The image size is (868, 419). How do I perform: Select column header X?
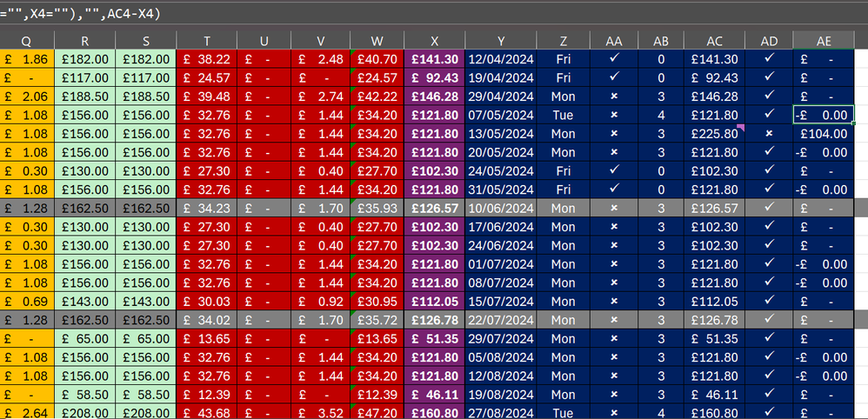[435, 41]
